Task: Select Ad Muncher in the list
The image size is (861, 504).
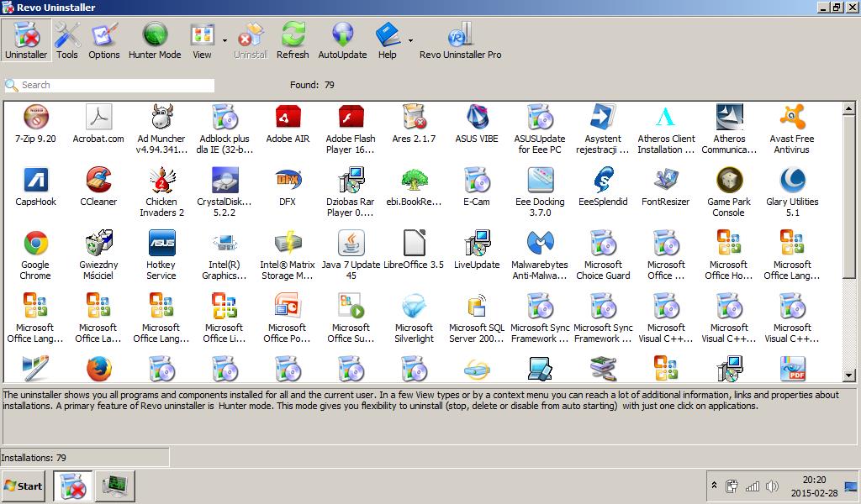Action: tap(161, 130)
